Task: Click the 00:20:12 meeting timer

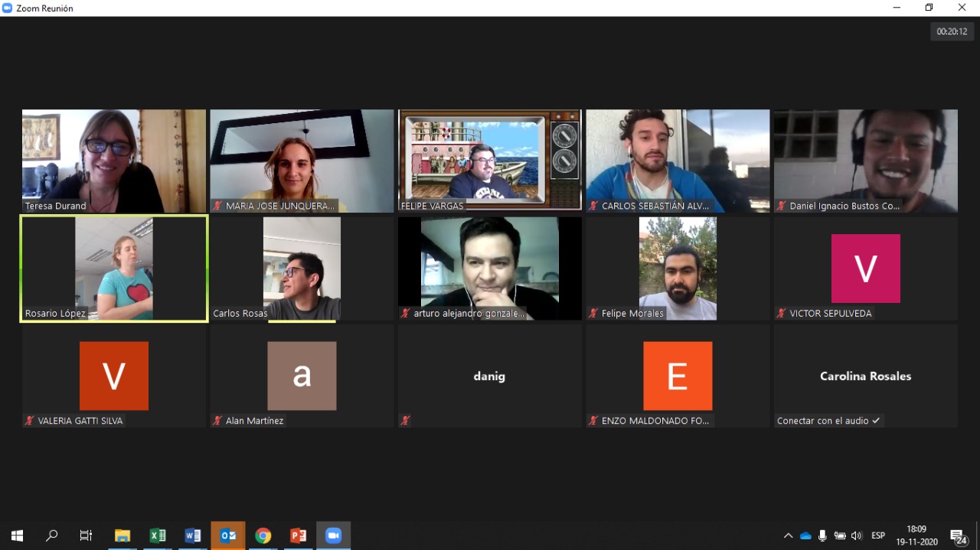Action: 952,31
